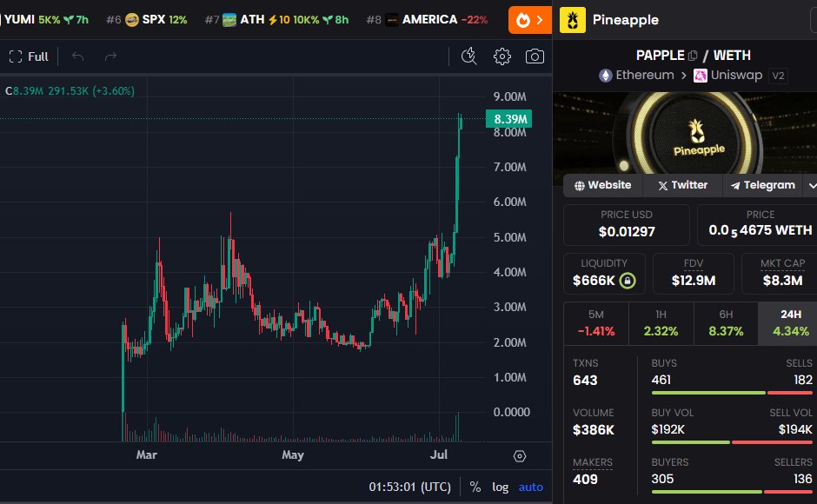Undo the last chart action
The width and height of the screenshot is (817, 504).
click(x=77, y=56)
